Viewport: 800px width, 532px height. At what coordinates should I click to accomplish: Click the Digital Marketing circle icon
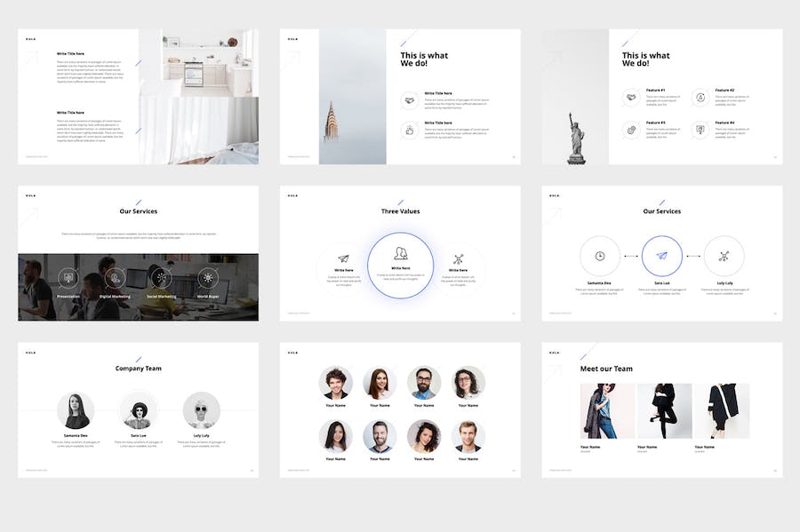pyautogui.click(x=113, y=277)
